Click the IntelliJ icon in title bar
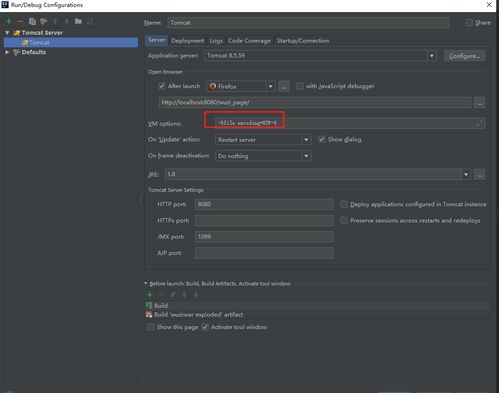The height and width of the screenshot is (393, 499). point(5,5)
